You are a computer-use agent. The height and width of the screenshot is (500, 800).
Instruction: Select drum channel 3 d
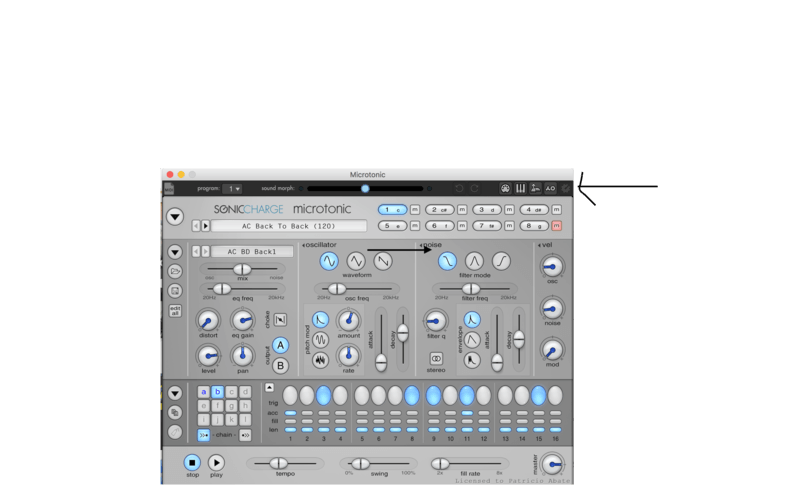click(487, 210)
